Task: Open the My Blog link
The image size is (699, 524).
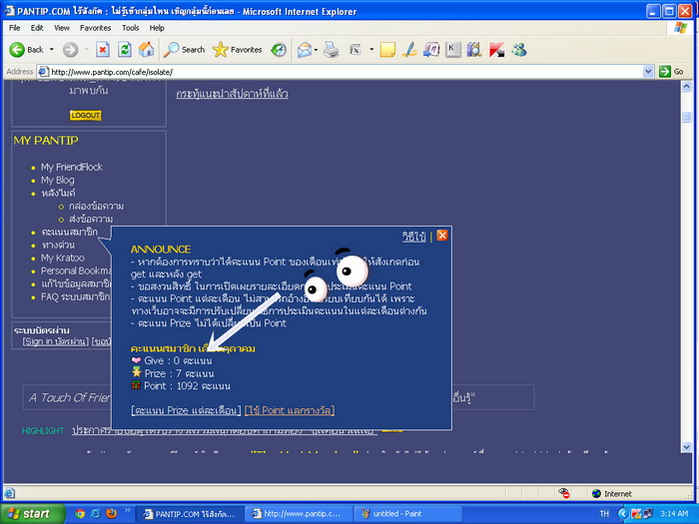Action: click(58, 180)
